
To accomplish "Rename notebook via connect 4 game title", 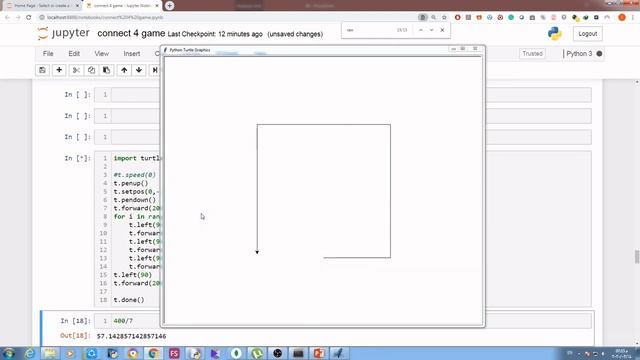I will pyautogui.click(x=131, y=33).
